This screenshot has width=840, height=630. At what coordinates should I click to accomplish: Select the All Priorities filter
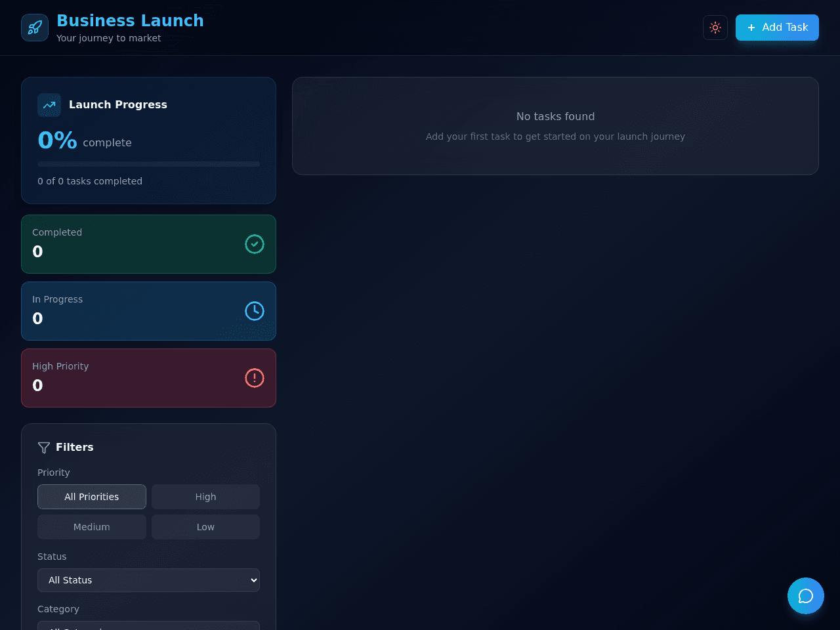click(92, 497)
